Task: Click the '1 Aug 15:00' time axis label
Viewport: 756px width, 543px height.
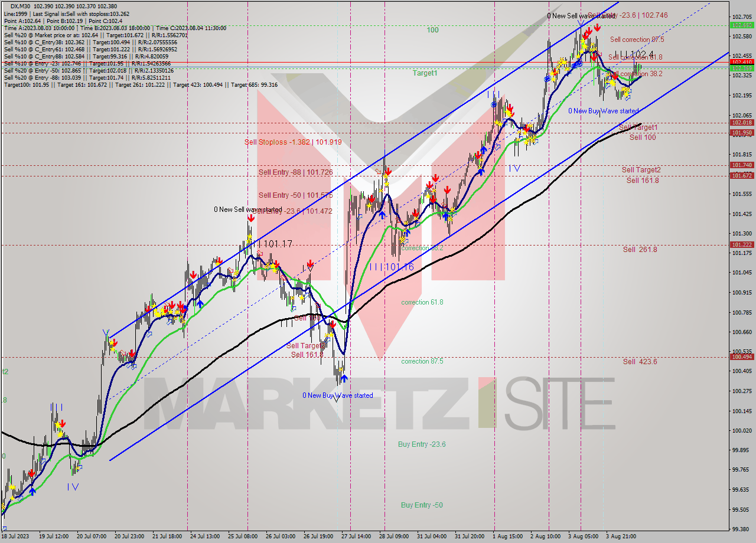Action: click(x=507, y=537)
